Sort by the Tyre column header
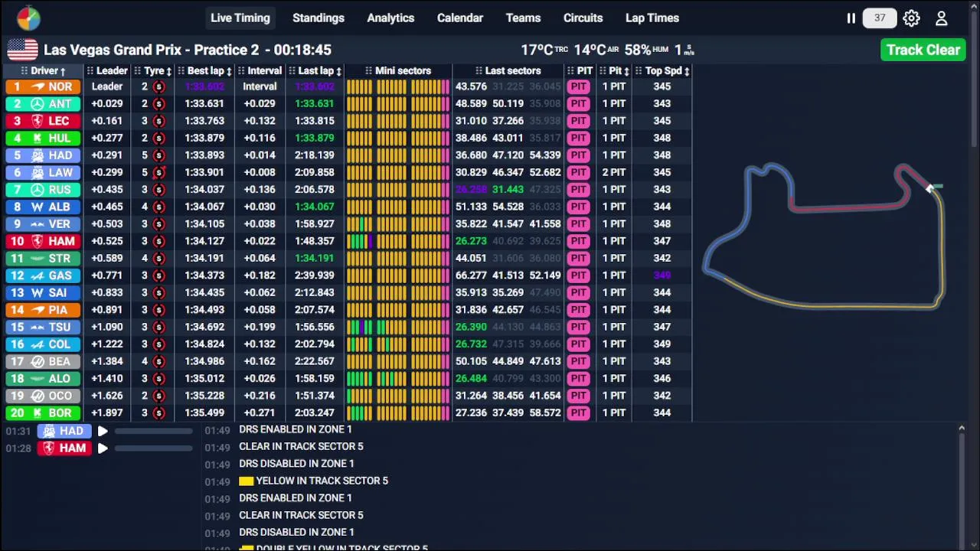This screenshot has height=551, width=980. tap(152, 70)
